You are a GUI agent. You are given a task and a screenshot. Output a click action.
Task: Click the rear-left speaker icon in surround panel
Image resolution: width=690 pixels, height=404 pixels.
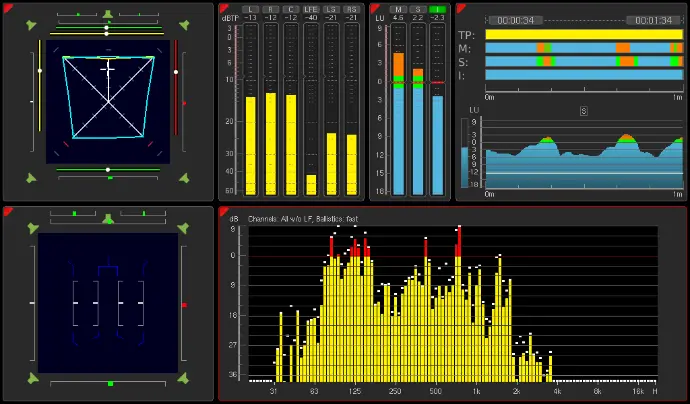tap(33, 177)
